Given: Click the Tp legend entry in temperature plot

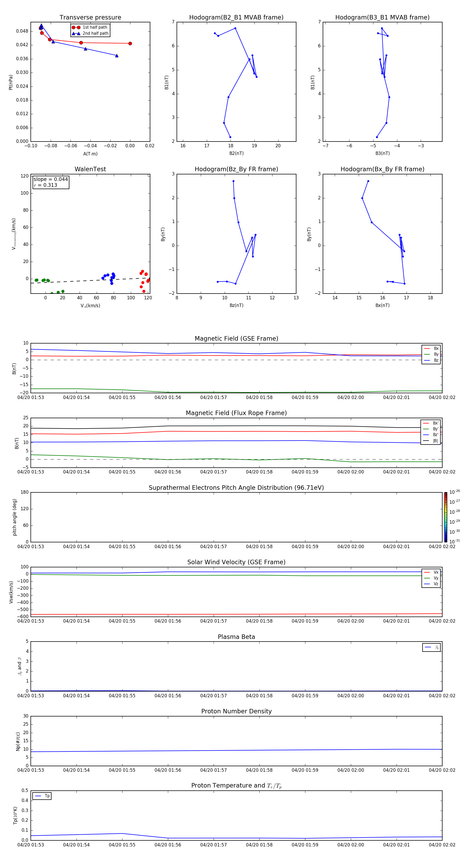Looking at the screenshot, I should [42, 796].
